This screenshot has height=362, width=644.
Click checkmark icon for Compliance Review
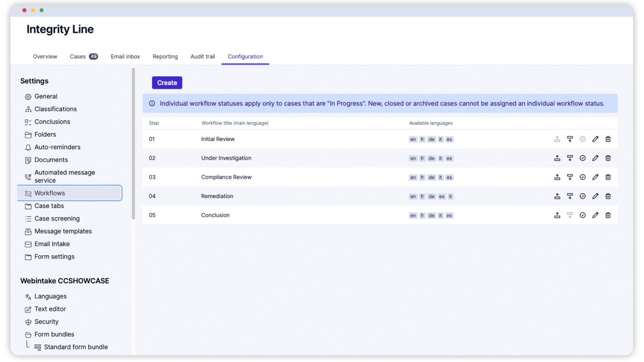[x=583, y=177]
